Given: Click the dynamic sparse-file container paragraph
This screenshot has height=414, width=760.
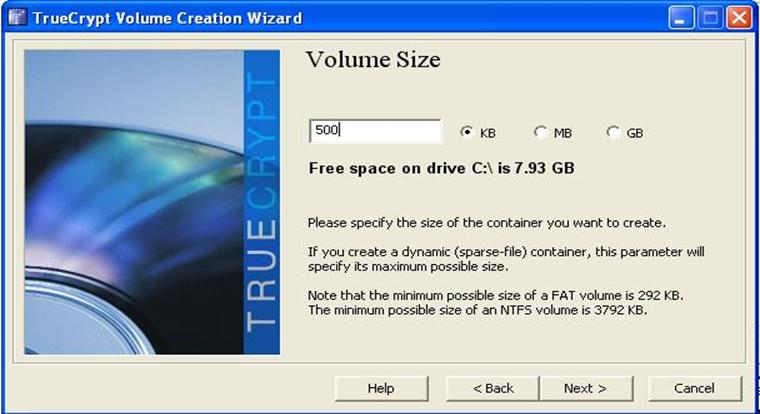Looking at the screenshot, I should coord(506,259).
